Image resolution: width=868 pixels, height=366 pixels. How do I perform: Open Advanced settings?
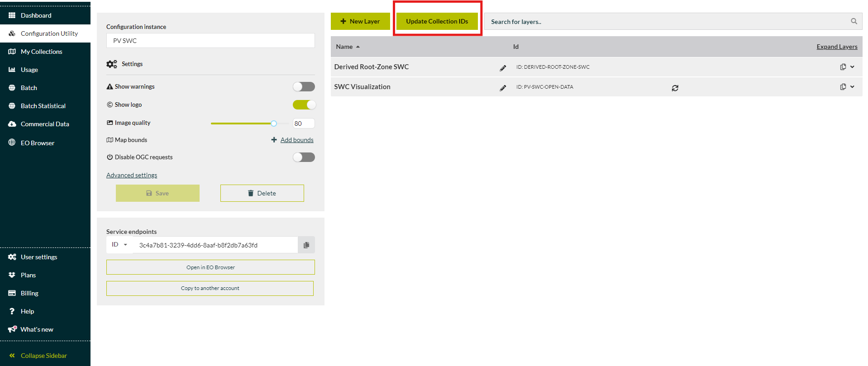coord(132,175)
